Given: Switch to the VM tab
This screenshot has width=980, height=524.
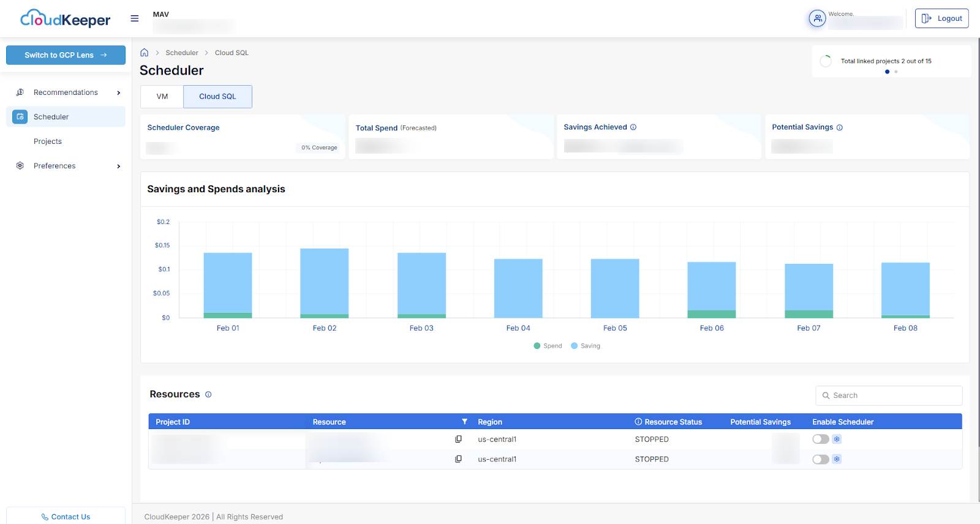Looking at the screenshot, I should pyautogui.click(x=162, y=97).
